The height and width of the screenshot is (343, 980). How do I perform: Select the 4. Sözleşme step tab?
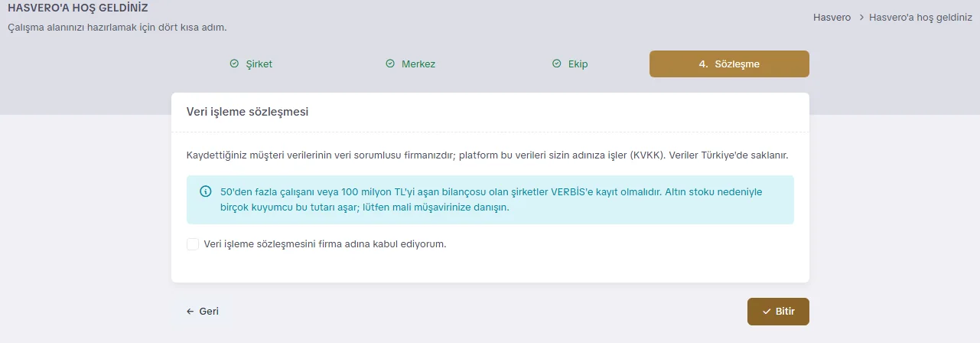(729, 64)
